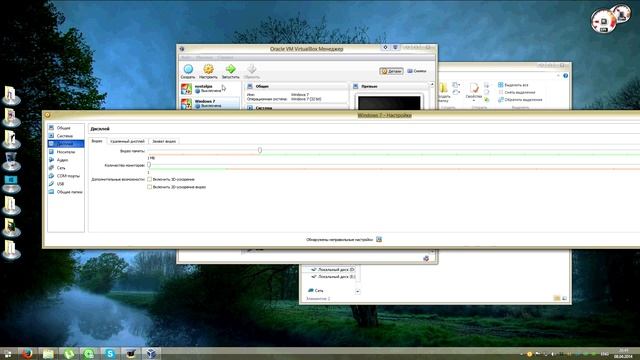The image size is (640, 360).
Task: Click the VirtualBox Manager title bar icon
Action: tap(182, 49)
